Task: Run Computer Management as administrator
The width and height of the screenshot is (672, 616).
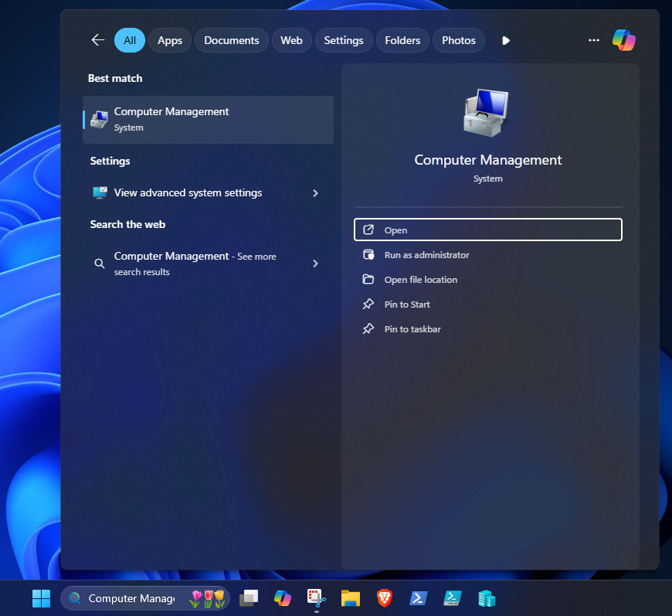Action: (487, 254)
